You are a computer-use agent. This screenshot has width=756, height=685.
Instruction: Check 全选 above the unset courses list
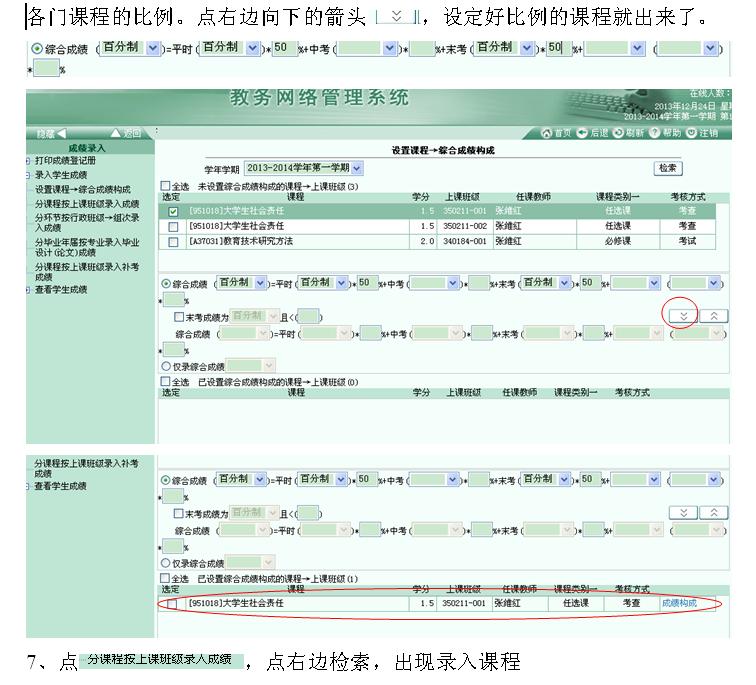(167, 187)
